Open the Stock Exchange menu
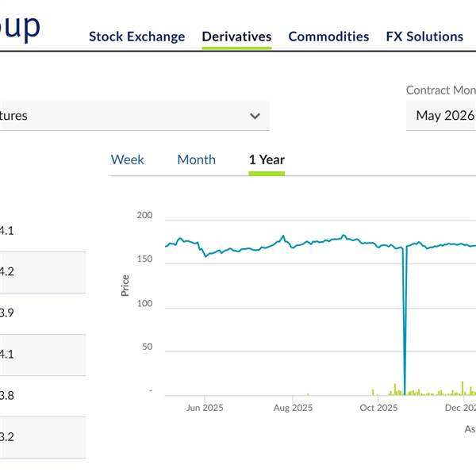This screenshot has height=476, width=476. click(136, 36)
